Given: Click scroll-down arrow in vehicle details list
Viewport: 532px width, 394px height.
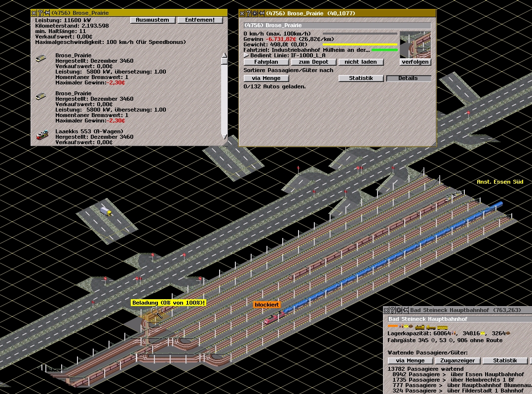Looking at the screenshot, I should pos(224,137).
